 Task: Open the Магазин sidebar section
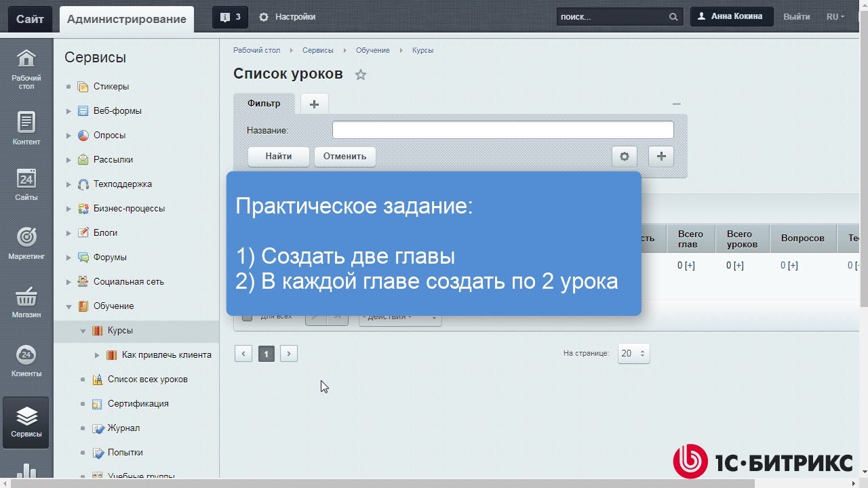[x=26, y=302]
